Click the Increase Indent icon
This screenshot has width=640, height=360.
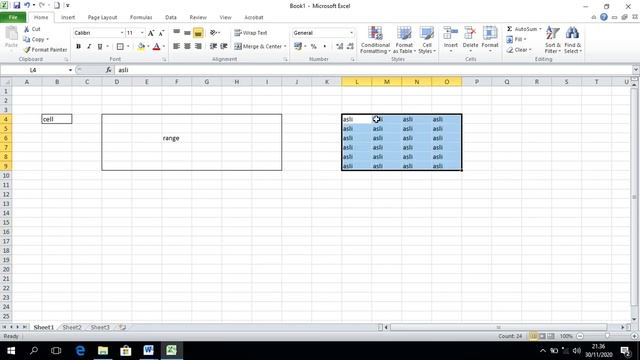(224, 46)
